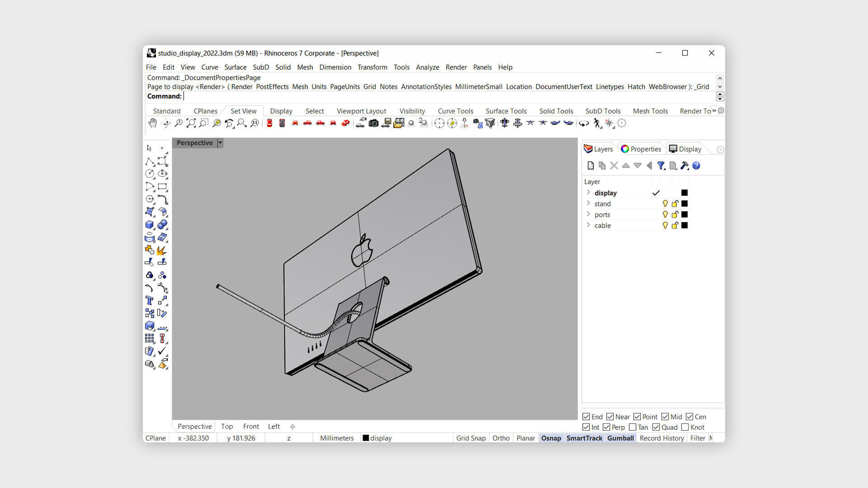Switch to the Properties panel tab

click(641, 149)
